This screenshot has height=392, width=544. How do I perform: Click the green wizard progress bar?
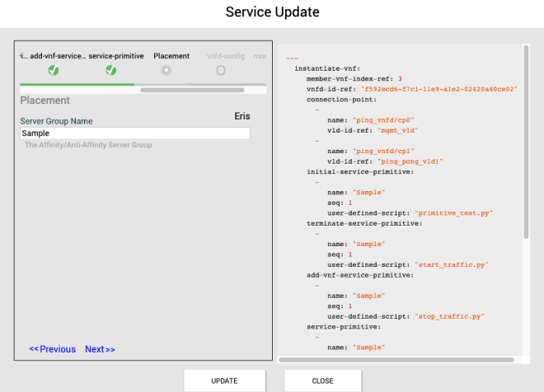[77, 84]
